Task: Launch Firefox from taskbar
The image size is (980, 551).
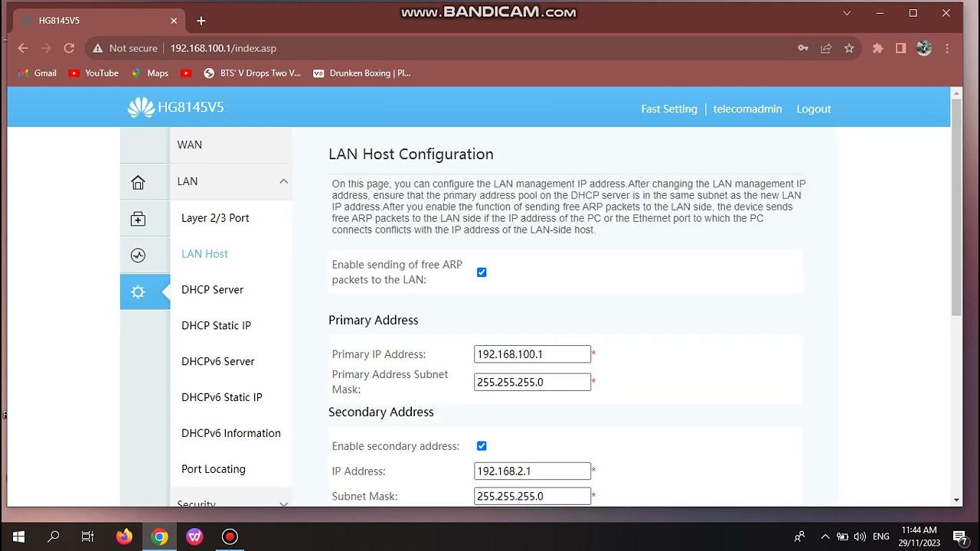Action: [x=124, y=536]
